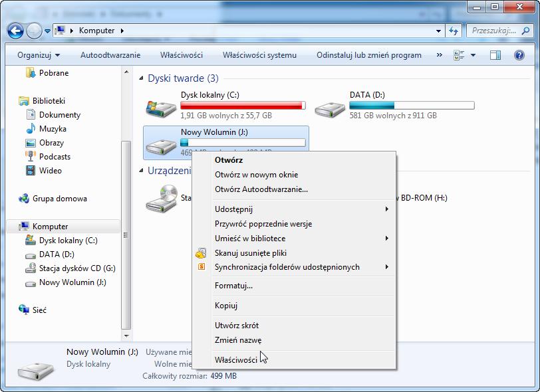The image size is (540, 392).
Task: Click Odinstaluj lub zmień program
Action: 369,55
